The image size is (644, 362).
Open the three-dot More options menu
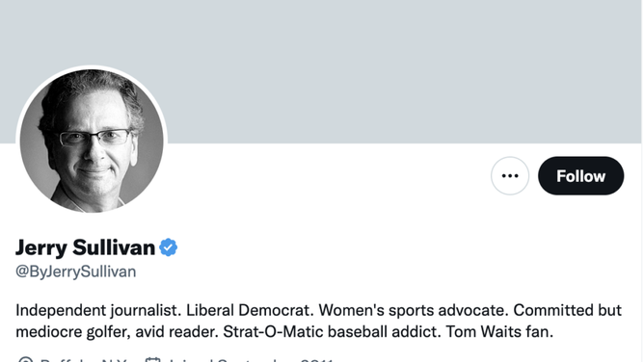(x=510, y=176)
